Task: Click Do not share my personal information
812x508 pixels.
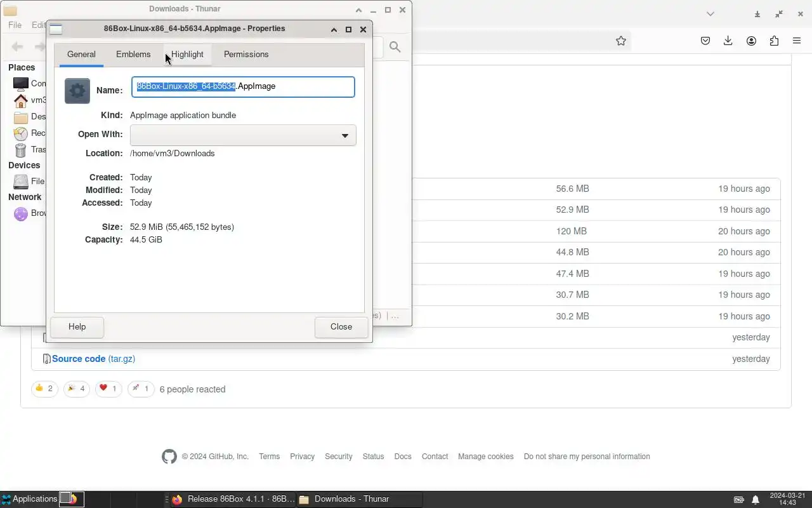Action: pyautogui.click(x=587, y=457)
